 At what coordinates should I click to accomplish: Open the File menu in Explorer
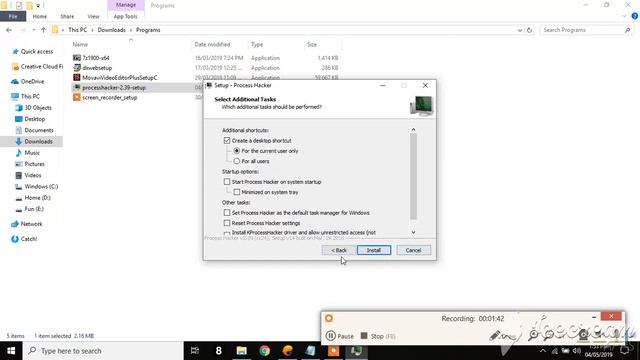13,16
